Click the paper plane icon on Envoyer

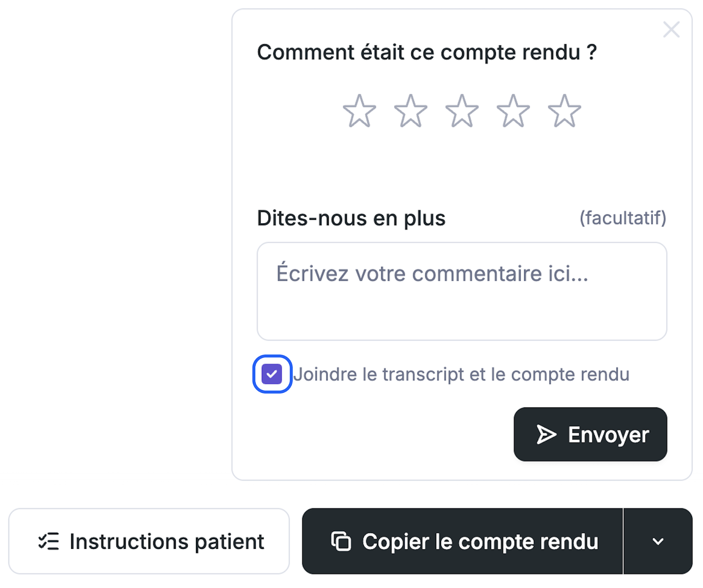click(546, 435)
